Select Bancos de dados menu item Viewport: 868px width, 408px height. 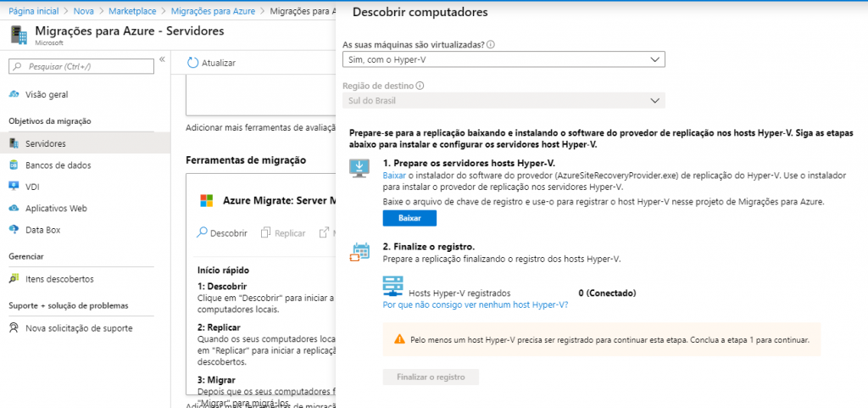[58, 165]
